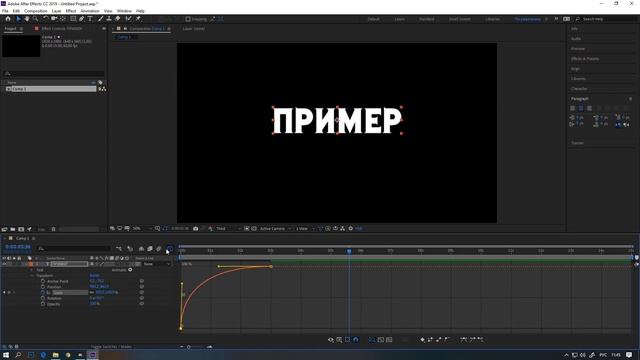The image size is (640, 360).
Task: Click the Search Help input field
Action: point(606,19)
